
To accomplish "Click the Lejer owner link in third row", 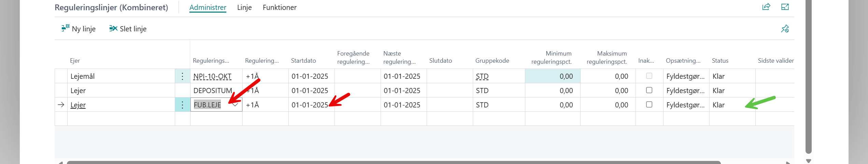I will pos(78,105).
